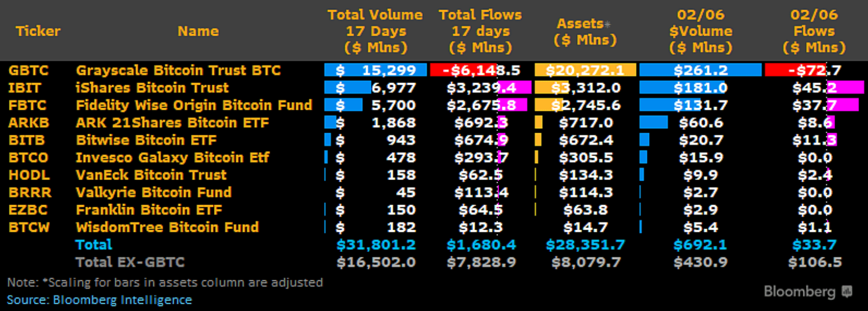Click GBTC 02/06 flows -$72.7
The image size is (868, 311).
814,70
